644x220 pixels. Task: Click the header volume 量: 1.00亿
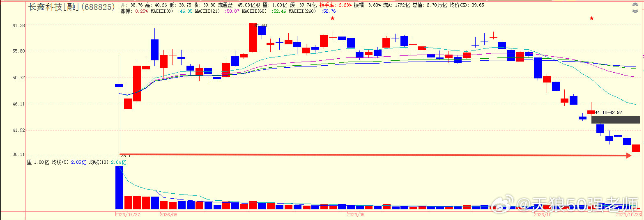tap(276, 5)
